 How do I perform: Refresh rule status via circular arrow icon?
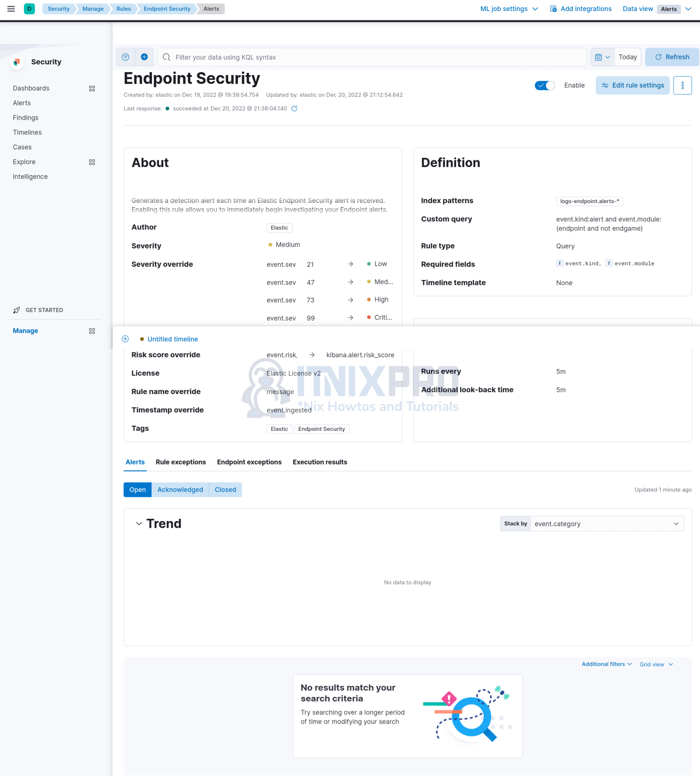pos(294,108)
